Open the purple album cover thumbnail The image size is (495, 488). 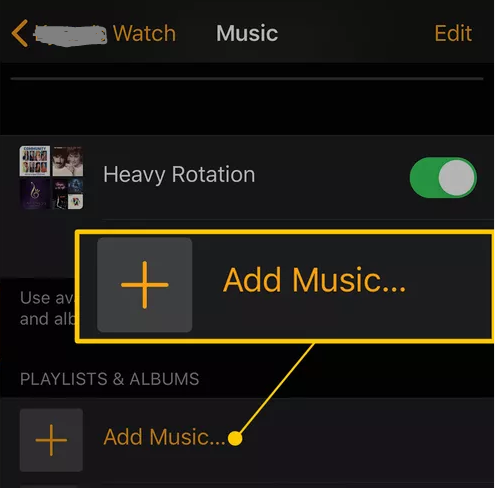click(35, 194)
